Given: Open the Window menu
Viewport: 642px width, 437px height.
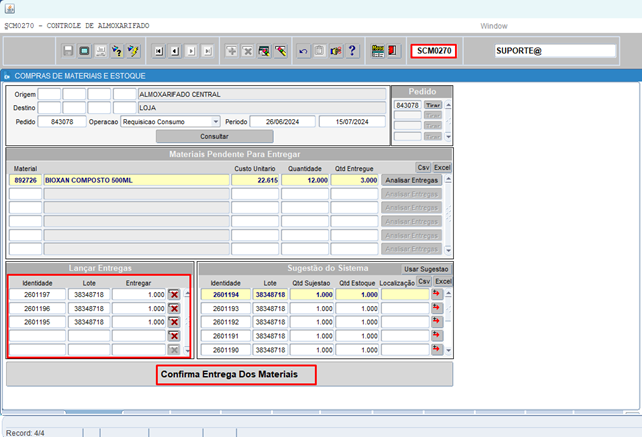Looking at the screenshot, I should coord(493,26).
